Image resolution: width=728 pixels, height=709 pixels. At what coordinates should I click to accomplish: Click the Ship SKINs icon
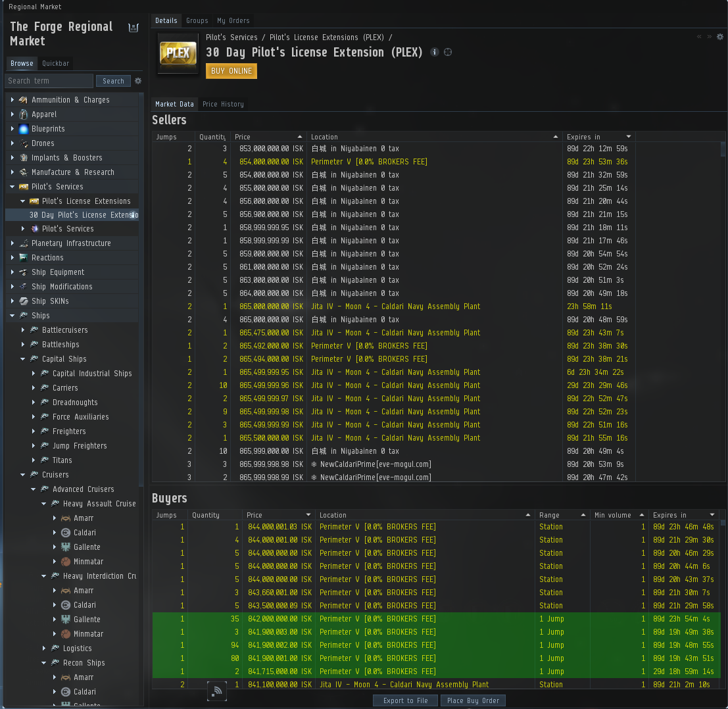[x=23, y=301]
